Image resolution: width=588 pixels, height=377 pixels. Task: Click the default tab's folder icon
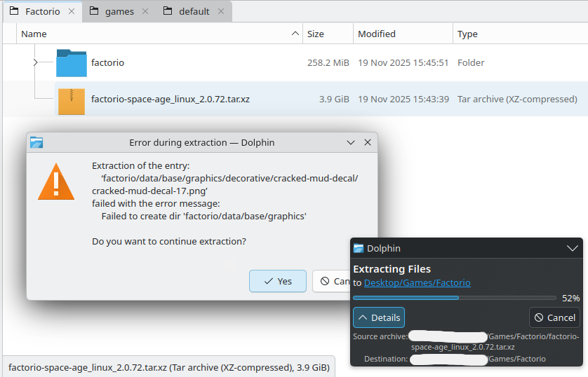(x=168, y=11)
